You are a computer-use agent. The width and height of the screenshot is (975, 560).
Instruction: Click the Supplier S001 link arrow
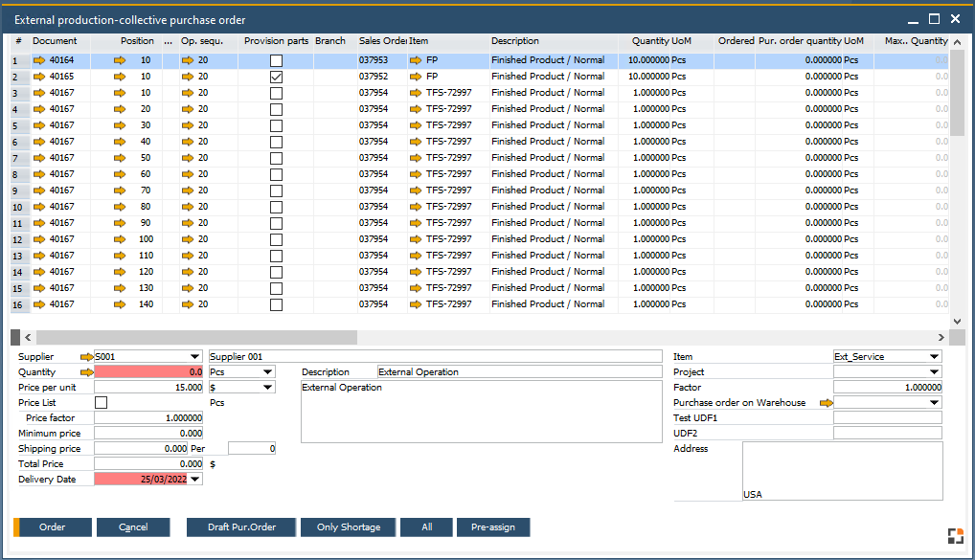87,357
